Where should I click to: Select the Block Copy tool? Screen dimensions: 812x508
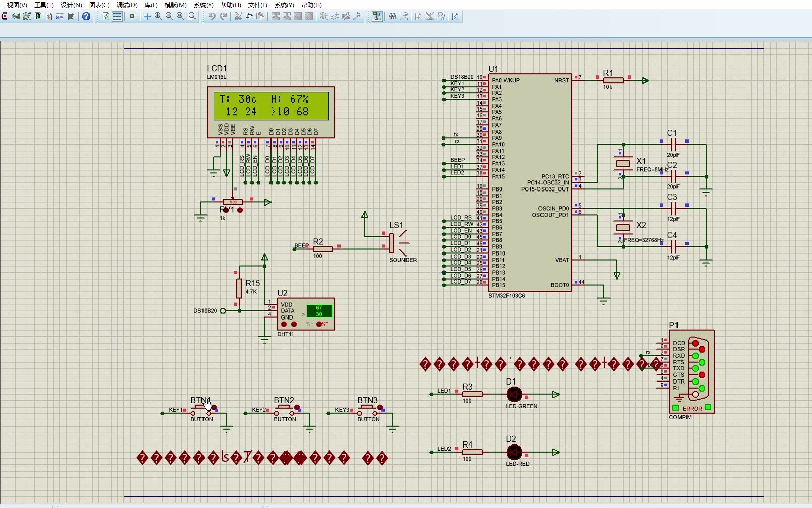(x=275, y=17)
